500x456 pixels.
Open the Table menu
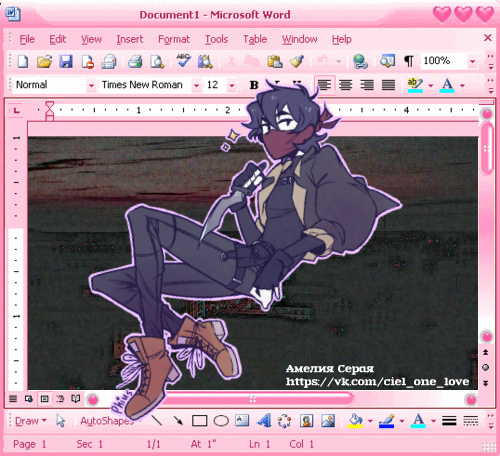255,39
